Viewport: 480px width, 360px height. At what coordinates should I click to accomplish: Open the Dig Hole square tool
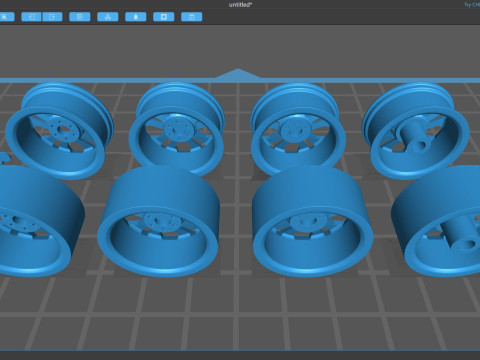point(164,17)
